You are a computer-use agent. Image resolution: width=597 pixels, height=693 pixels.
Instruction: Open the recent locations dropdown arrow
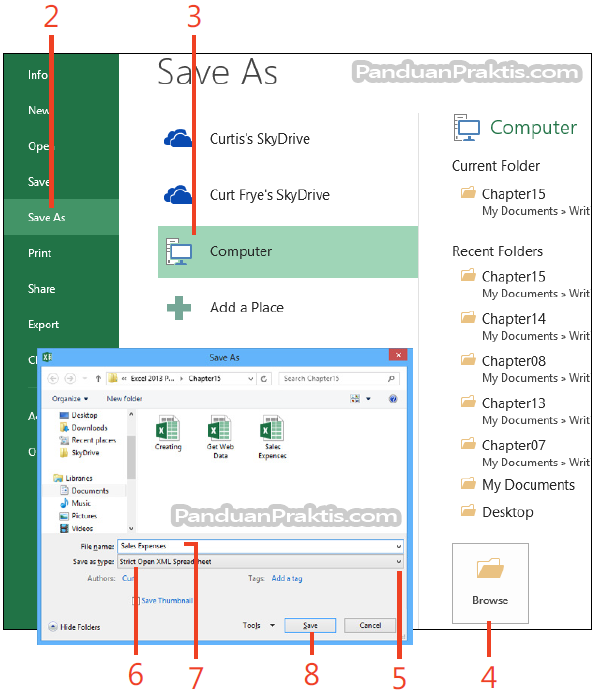tap(85, 378)
